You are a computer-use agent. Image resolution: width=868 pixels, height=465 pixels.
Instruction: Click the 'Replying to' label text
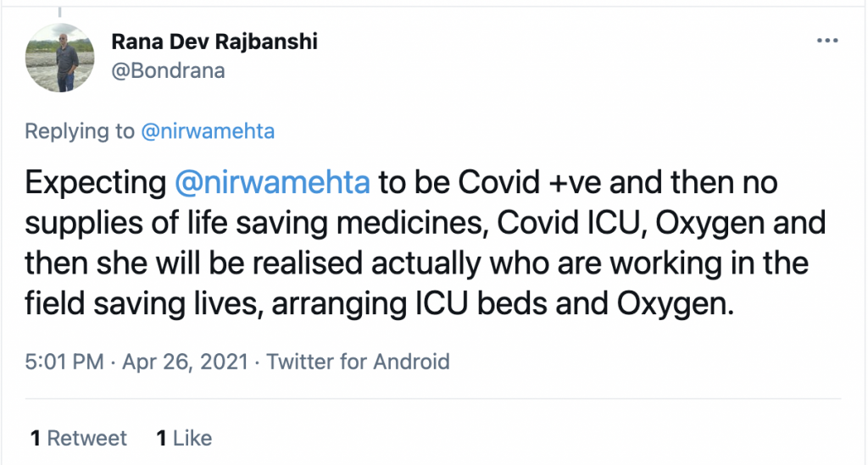click(80, 131)
